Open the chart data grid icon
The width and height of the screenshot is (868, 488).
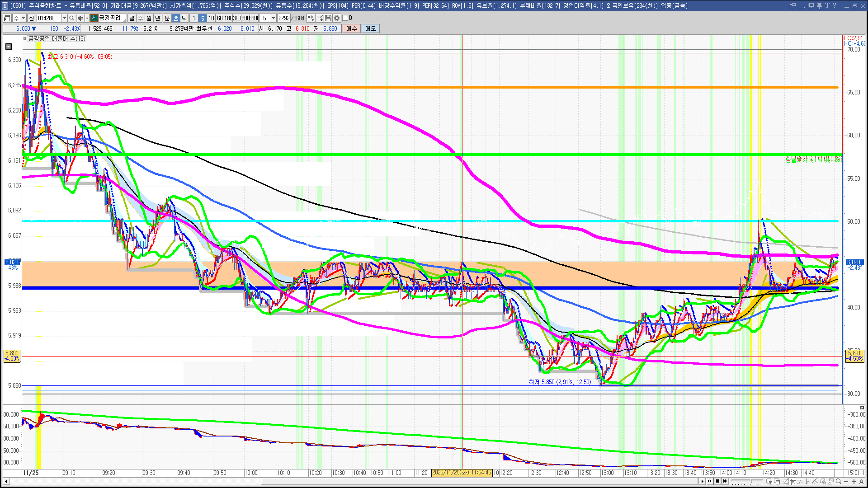point(9,47)
